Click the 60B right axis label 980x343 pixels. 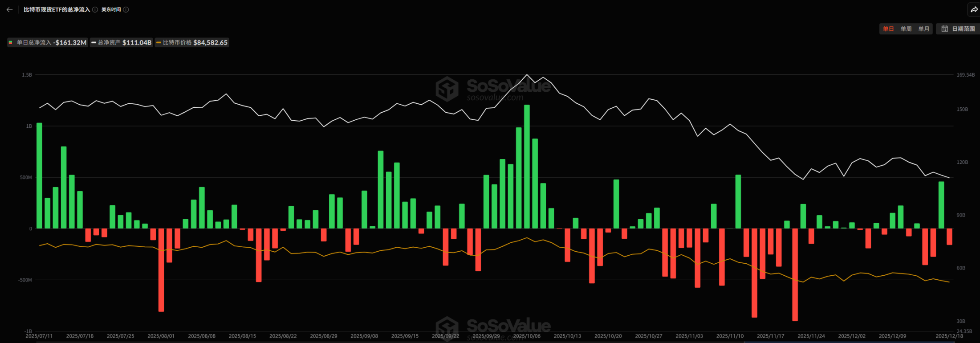click(961, 268)
